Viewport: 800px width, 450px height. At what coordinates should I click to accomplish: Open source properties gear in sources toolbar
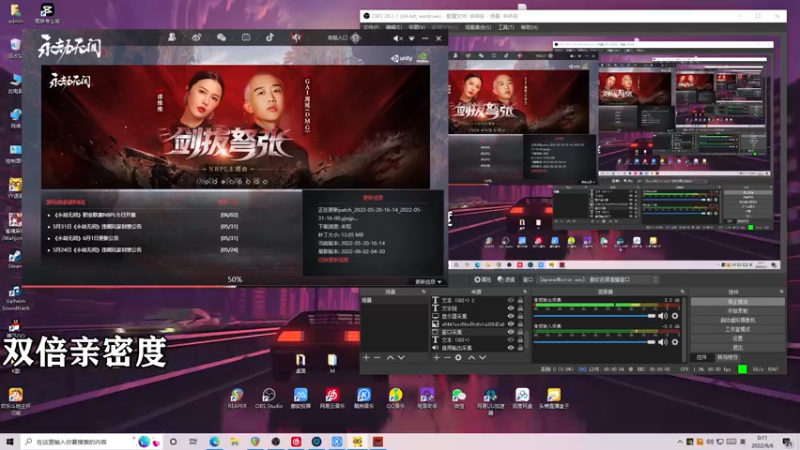(459, 358)
